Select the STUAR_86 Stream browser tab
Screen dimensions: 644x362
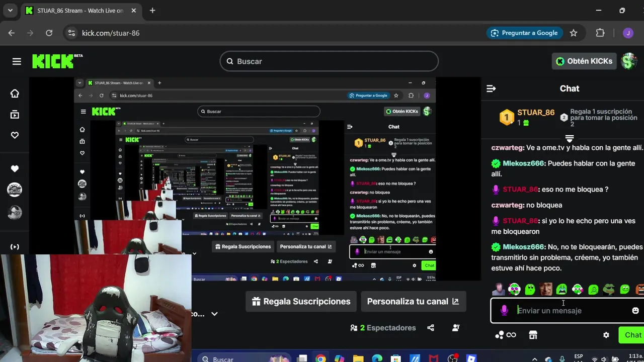click(x=80, y=11)
